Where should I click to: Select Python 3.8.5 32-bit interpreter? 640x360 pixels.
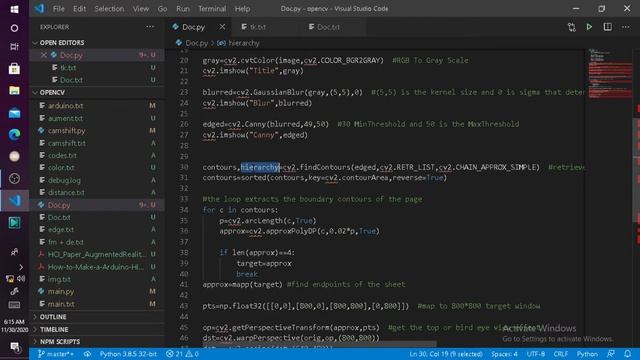(x=128, y=354)
